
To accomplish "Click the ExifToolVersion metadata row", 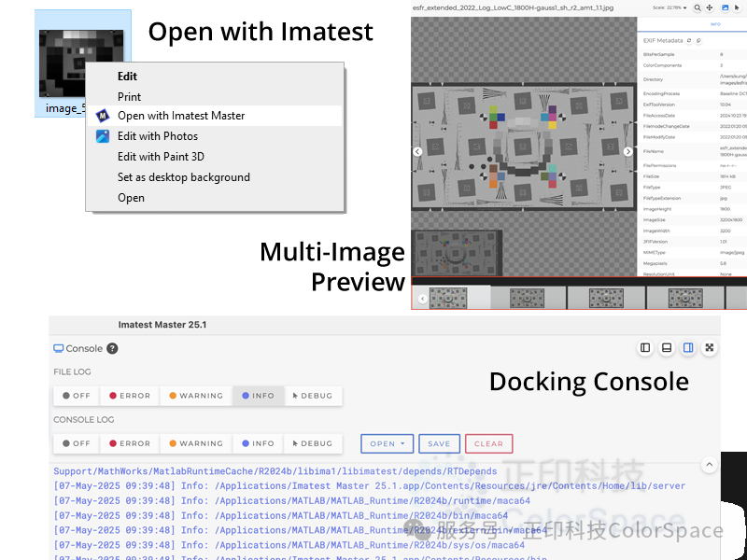I will (x=692, y=105).
